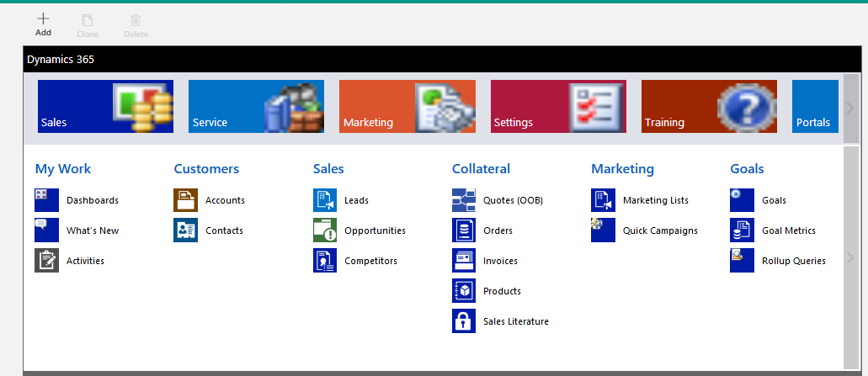
Task: Select the Marketing group heading
Action: 622,168
